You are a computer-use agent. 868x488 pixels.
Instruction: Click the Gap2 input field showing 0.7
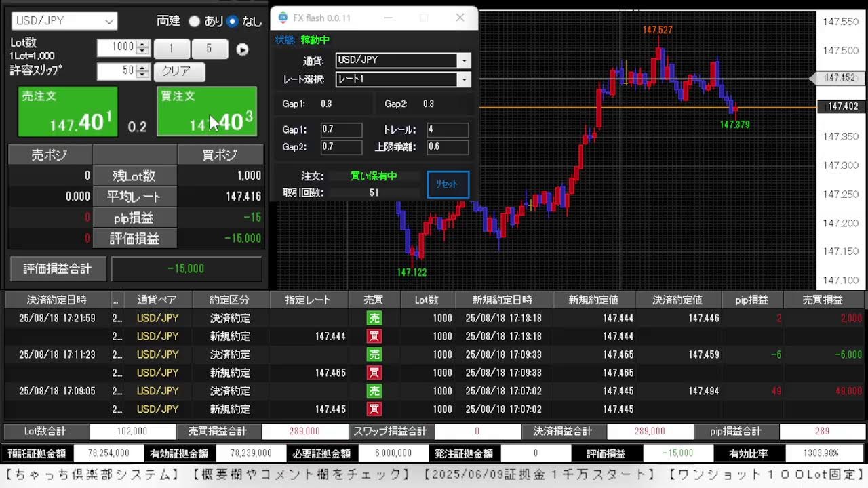click(x=341, y=147)
